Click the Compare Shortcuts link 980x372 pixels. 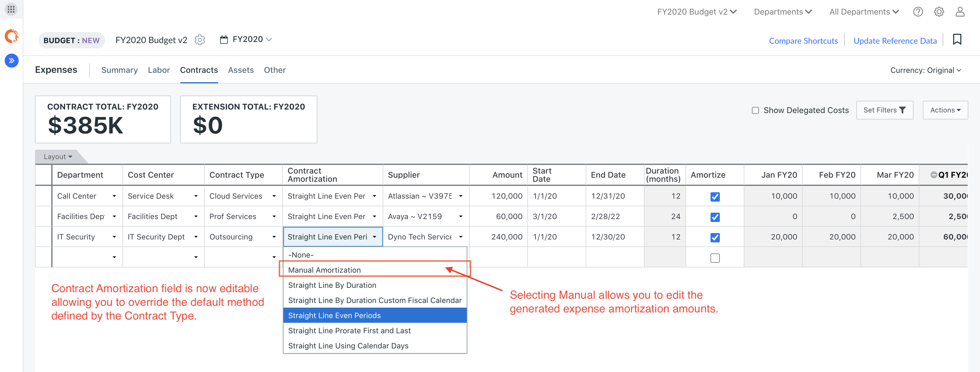803,41
